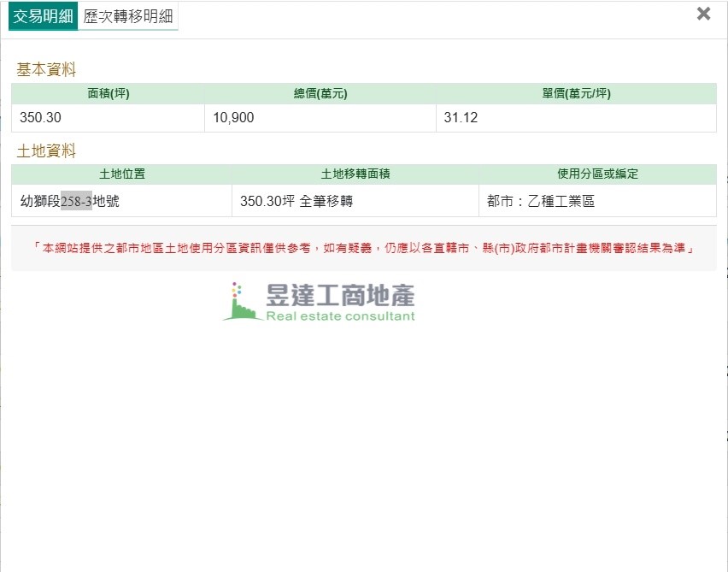Click the 單價(萬元/坪) column header
This screenshot has width=728, height=572.
coord(576,94)
